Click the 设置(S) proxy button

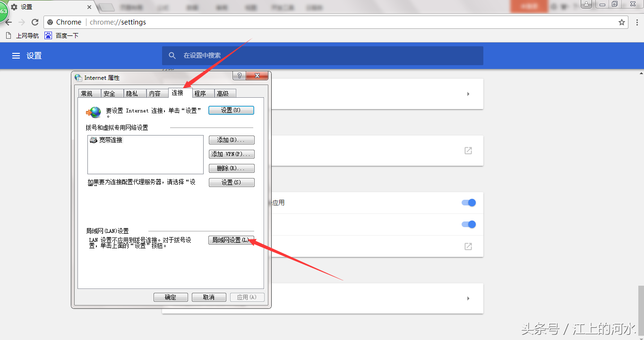pyautogui.click(x=232, y=182)
